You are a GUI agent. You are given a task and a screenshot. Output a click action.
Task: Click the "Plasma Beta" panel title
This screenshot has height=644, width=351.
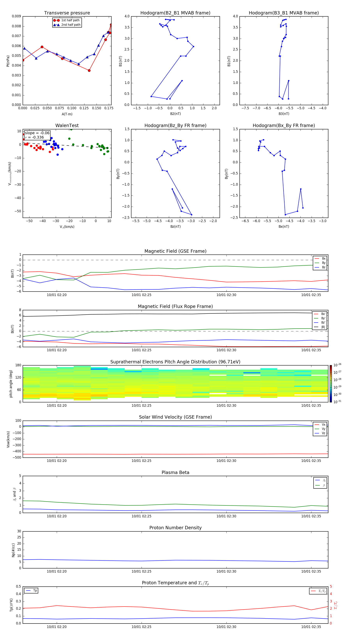175,472
